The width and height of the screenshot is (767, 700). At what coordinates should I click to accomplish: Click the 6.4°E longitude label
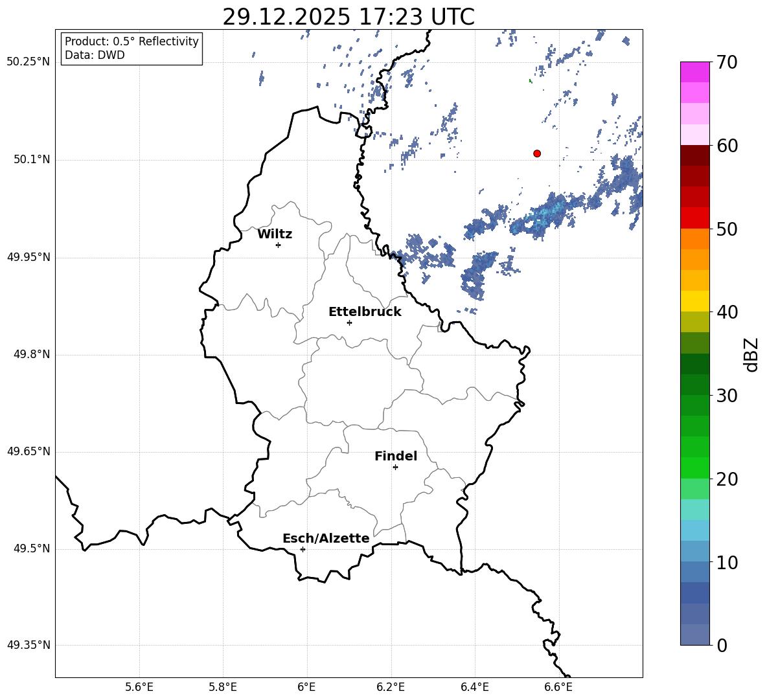(x=474, y=687)
